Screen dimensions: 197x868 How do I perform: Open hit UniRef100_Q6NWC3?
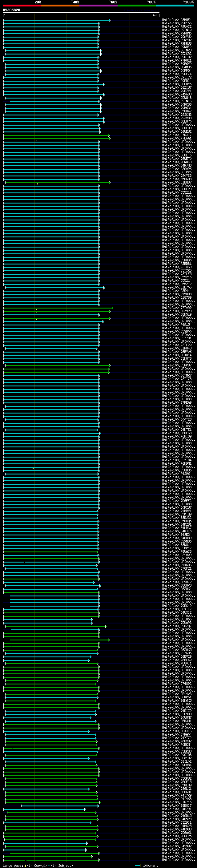[177, 162]
